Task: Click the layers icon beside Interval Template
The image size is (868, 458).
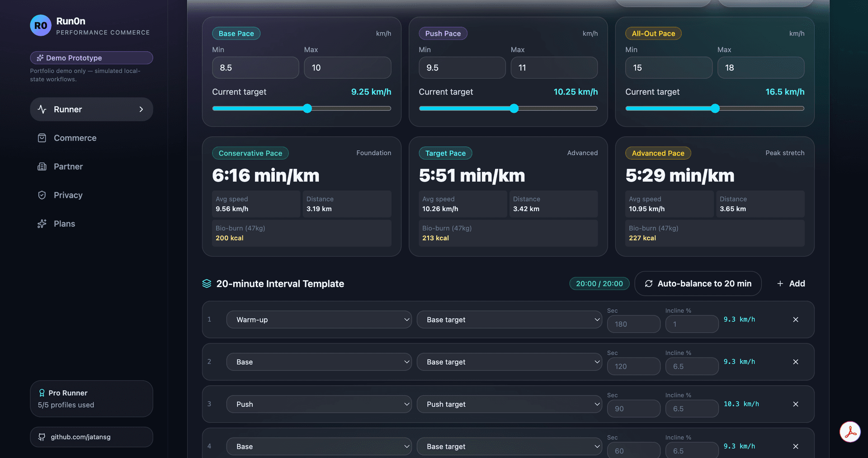Action: 207,284
